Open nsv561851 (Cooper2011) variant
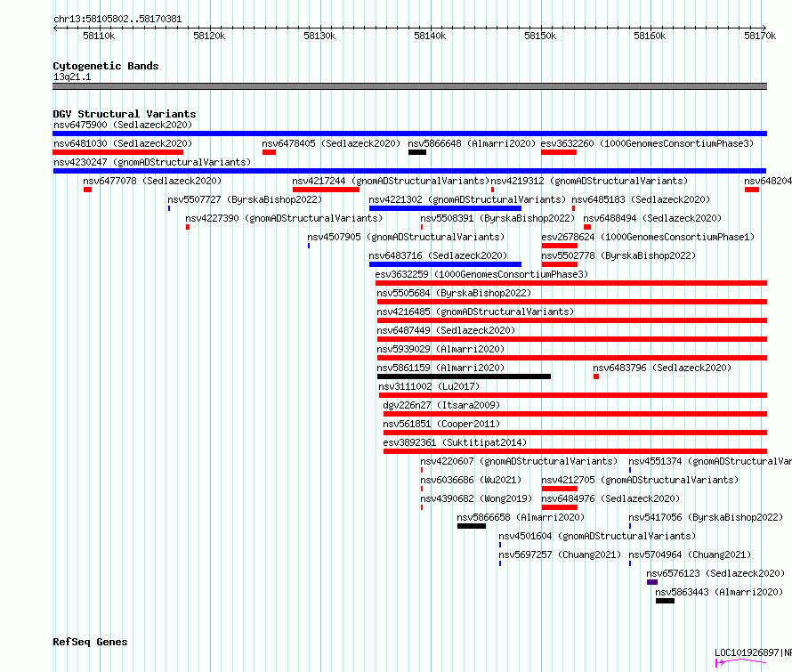 tap(441, 424)
